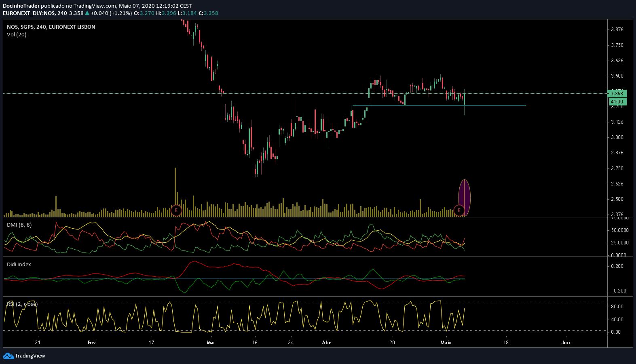Click the 41:00 countdown label on price axis

click(617, 102)
